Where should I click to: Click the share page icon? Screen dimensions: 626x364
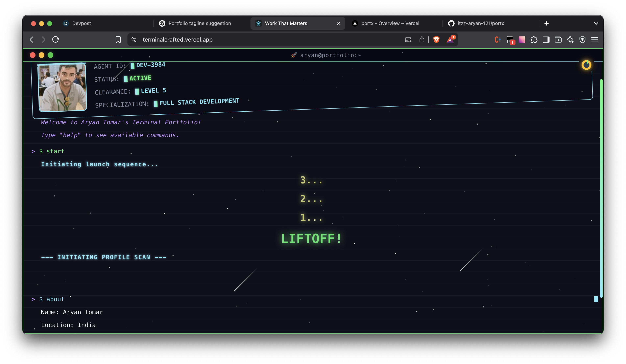422,40
